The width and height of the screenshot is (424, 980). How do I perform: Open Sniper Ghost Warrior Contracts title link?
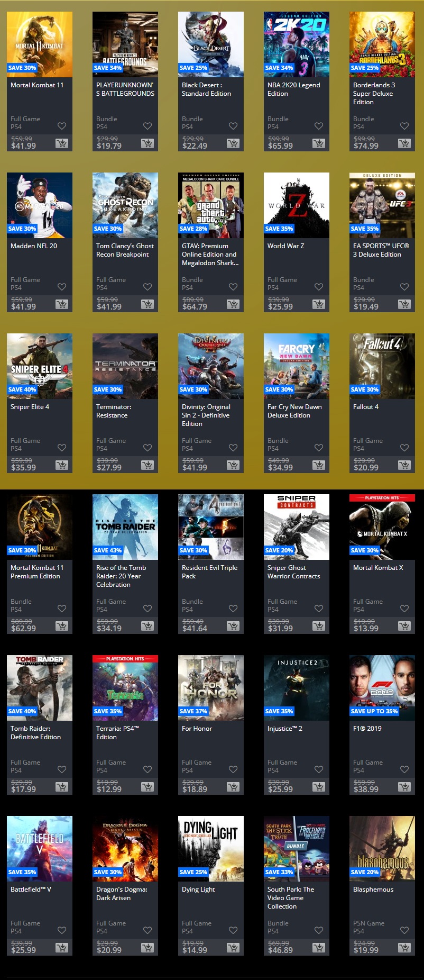click(293, 572)
